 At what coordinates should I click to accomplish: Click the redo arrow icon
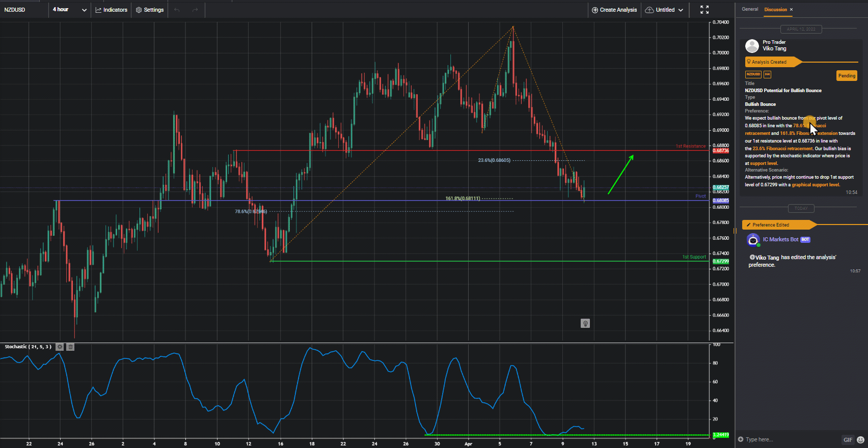click(x=195, y=10)
